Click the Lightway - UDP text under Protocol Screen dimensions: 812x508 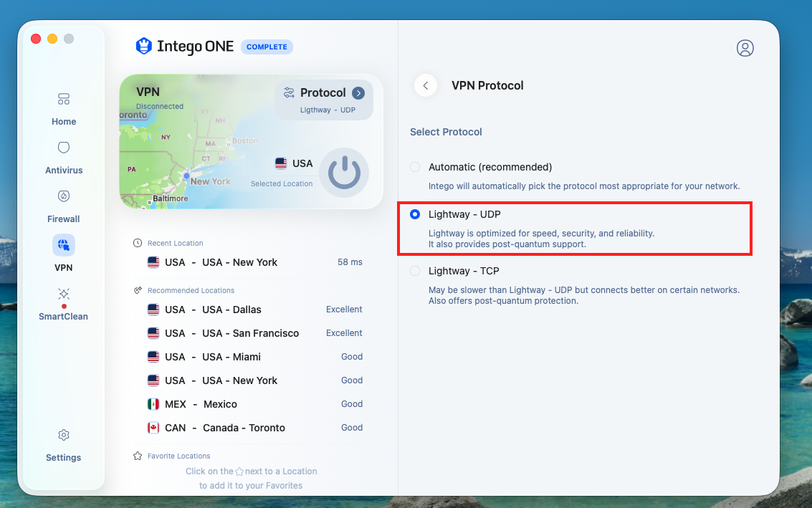328,110
